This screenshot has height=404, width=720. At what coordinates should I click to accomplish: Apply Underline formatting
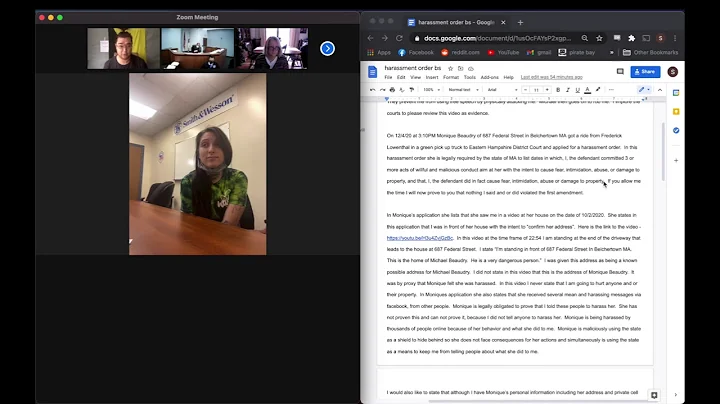(x=577, y=90)
